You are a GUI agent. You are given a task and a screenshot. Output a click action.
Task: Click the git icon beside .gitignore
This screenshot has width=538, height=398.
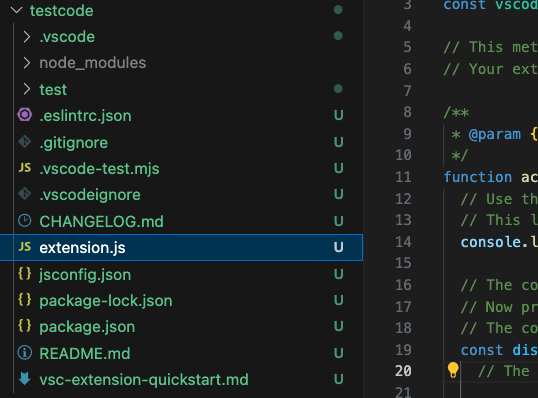(x=25, y=142)
